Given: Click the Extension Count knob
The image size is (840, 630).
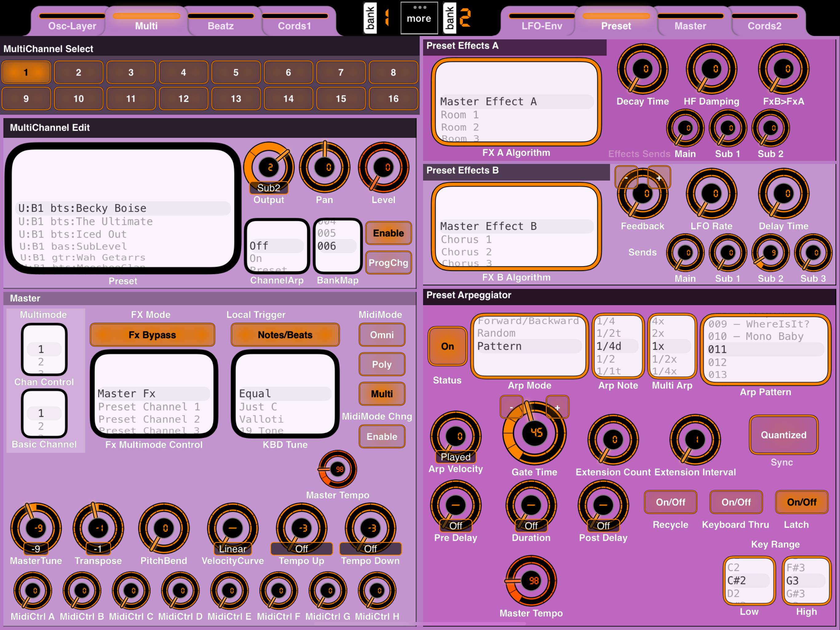Looking at the screenshot, I should point(613,440).
